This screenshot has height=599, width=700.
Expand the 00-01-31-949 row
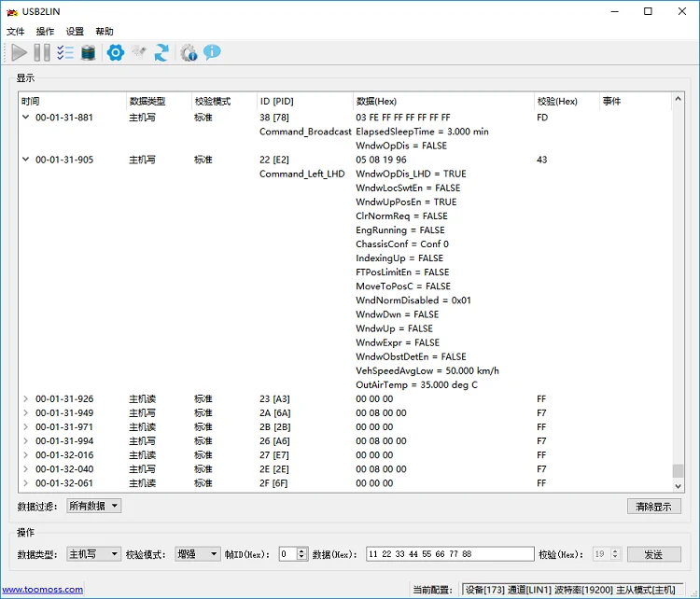tap(25, 413)
